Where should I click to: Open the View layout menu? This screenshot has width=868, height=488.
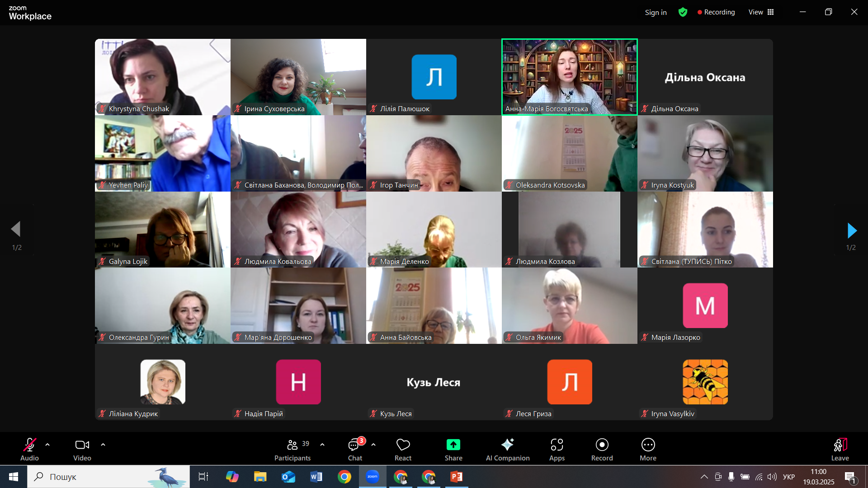(761, 12)
